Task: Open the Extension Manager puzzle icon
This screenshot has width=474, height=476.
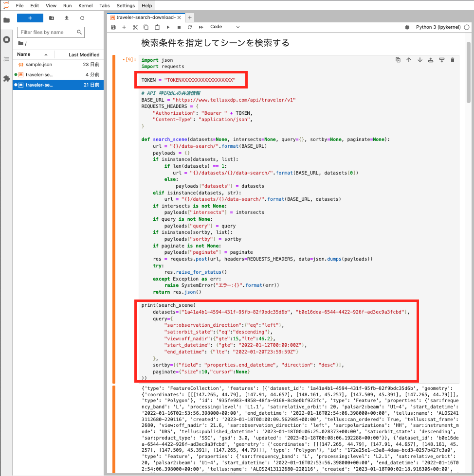Action: [6, 79]
